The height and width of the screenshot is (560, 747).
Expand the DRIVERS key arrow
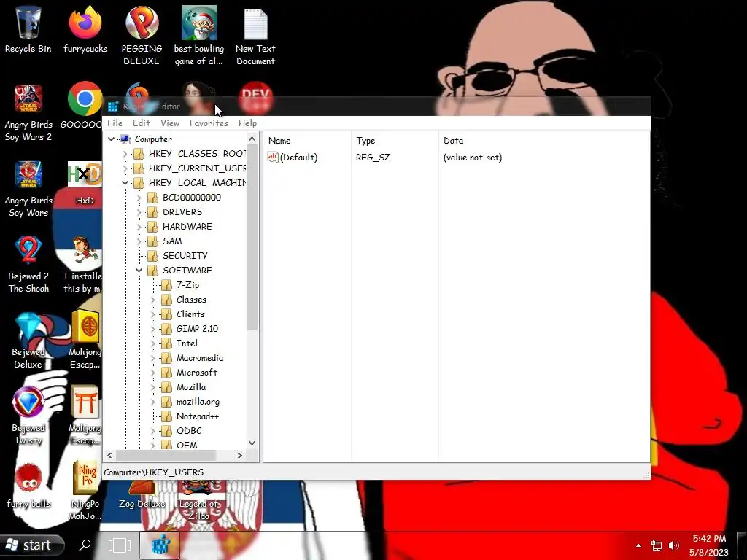[x=139, y=212]
